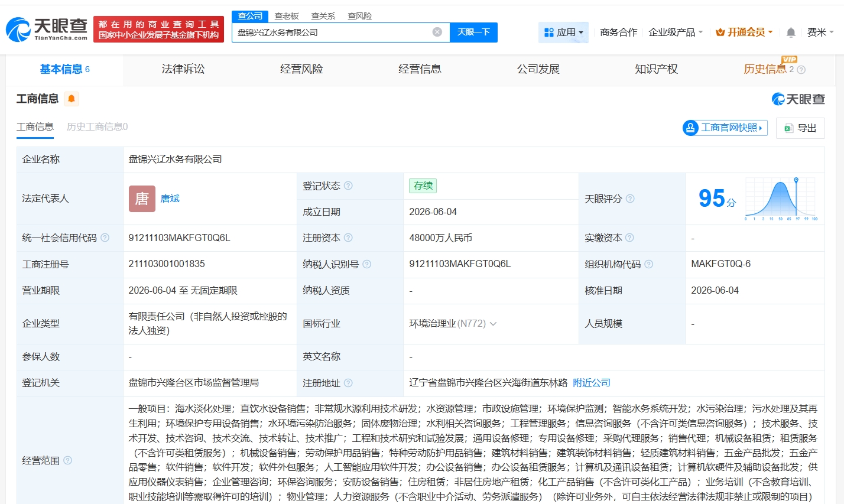Click help icon next to 经营范围
This screenshot has height=504, width=844.
67,460
